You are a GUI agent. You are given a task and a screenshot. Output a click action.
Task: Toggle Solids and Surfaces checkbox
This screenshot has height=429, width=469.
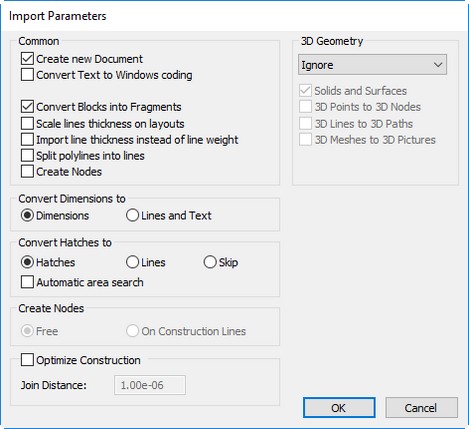click(x=305, y=91)
